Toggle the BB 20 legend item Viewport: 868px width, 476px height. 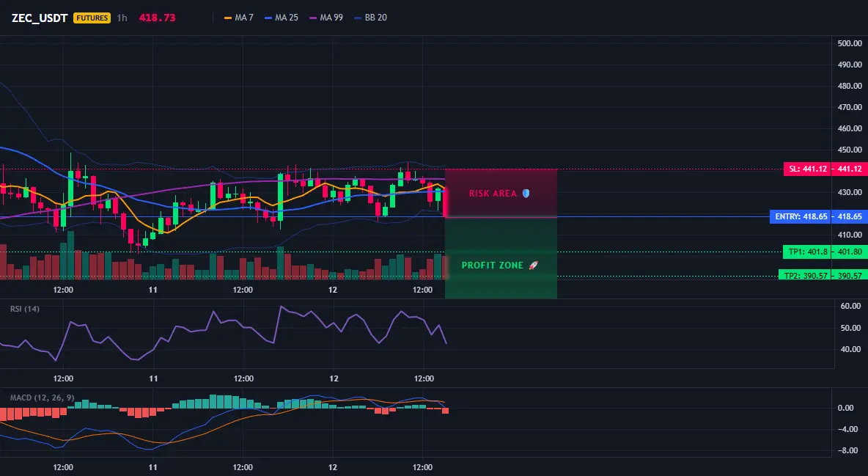pyautogui.click(x=370, y=18)
